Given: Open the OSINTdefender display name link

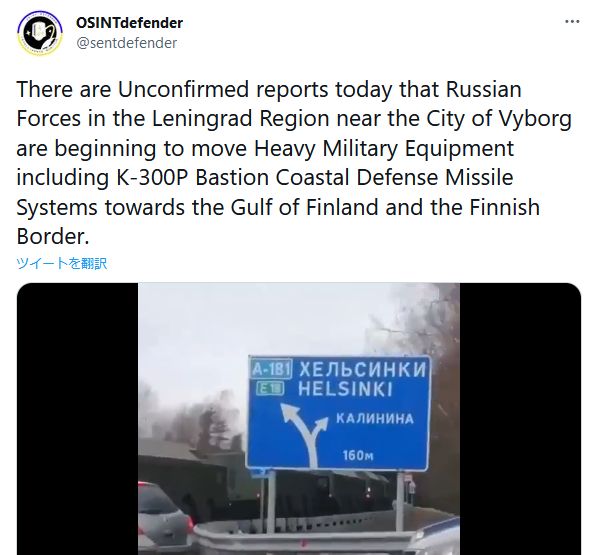Looking at the screenshot, I should [129, 23].
